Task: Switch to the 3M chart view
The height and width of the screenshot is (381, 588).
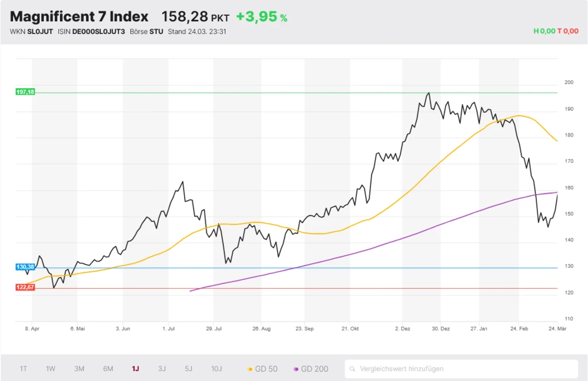Action: click(x=79, y=368)
